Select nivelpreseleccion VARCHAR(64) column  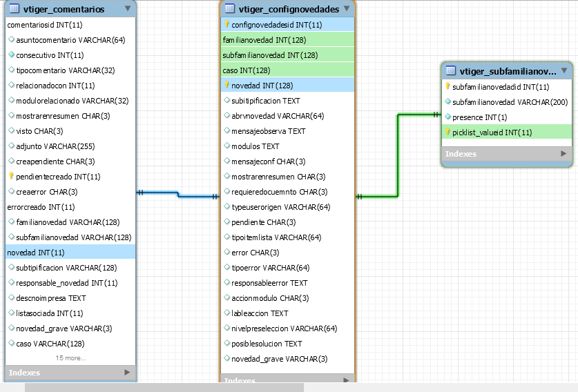point(287,329)
